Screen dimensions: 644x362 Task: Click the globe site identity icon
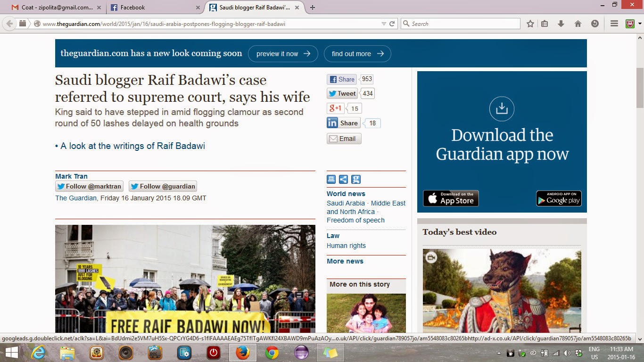pos(37,24)
